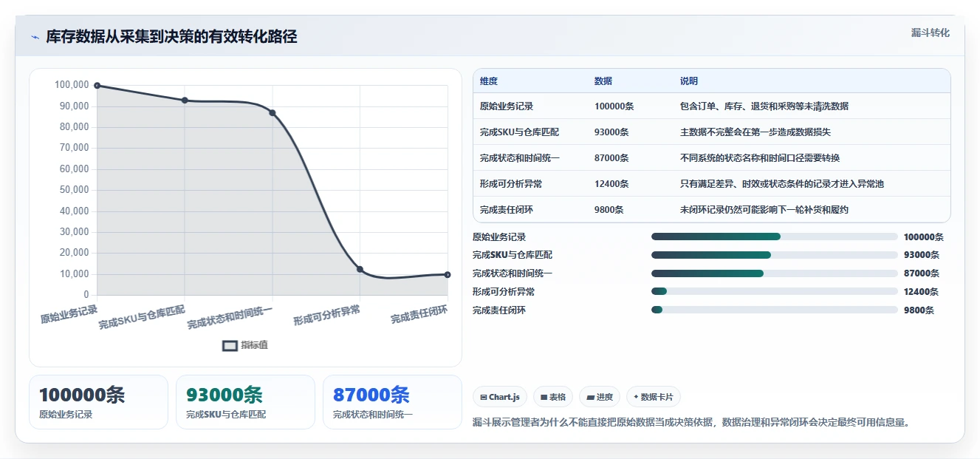Click the 100,000 y-axis label
Image resolution: width=980 pixels, height=459 pixels.
pyautogui.click(x=72, y=85)
